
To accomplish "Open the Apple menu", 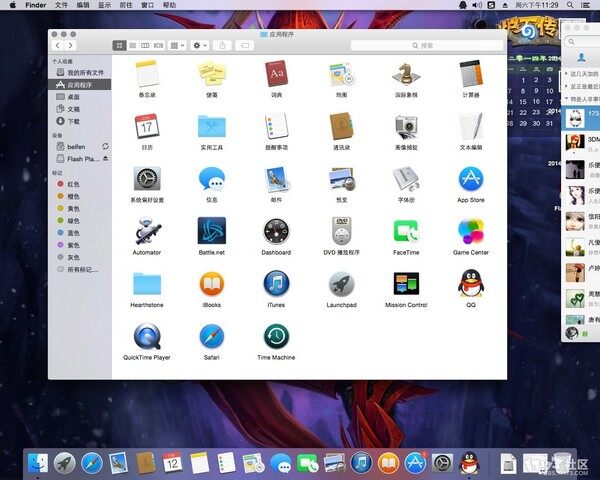I will [x=13, y=5].
